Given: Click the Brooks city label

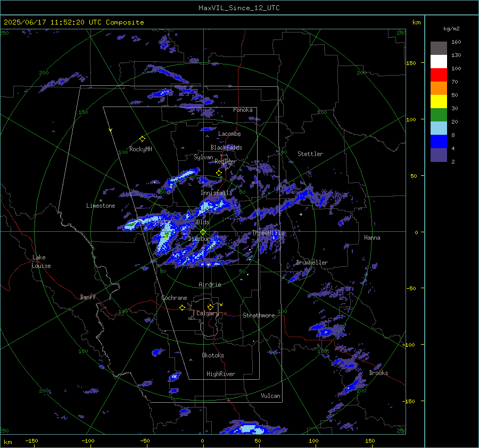Looking at the screenshot, I should pyautogui.click(x=378, y=373).
